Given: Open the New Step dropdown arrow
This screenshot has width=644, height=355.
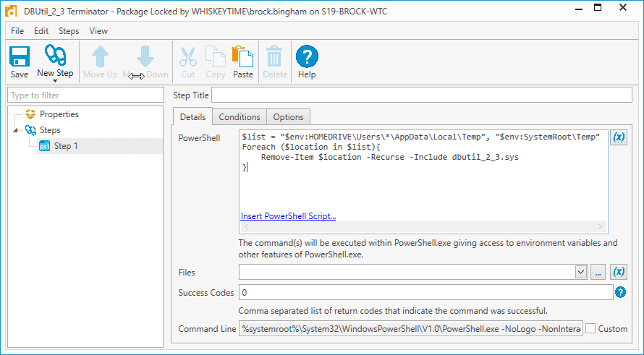Looking at the screenshot, I should coord(55,81).
